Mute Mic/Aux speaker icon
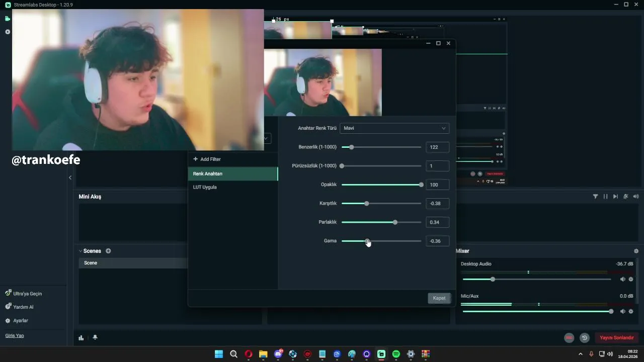Screen dimensions: 644x362 (622, 311)
